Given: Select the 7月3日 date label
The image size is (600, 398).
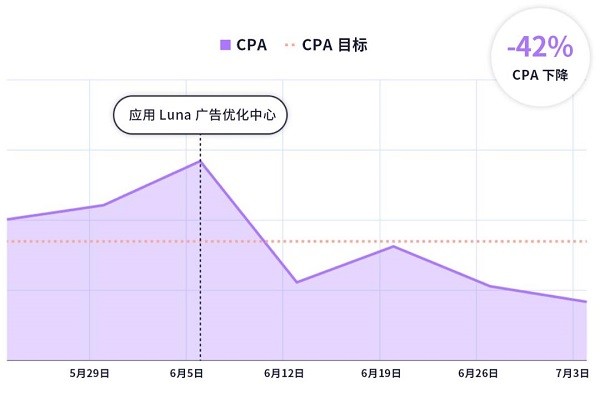Looking at the screenshot, I should tap(572, 373).
